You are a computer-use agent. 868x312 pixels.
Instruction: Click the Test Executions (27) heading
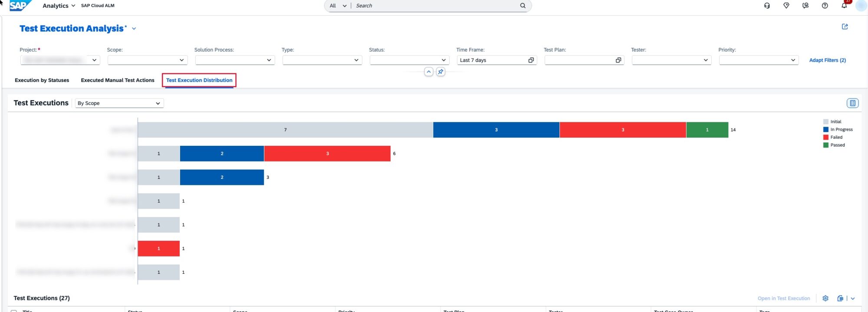point(42,298)
